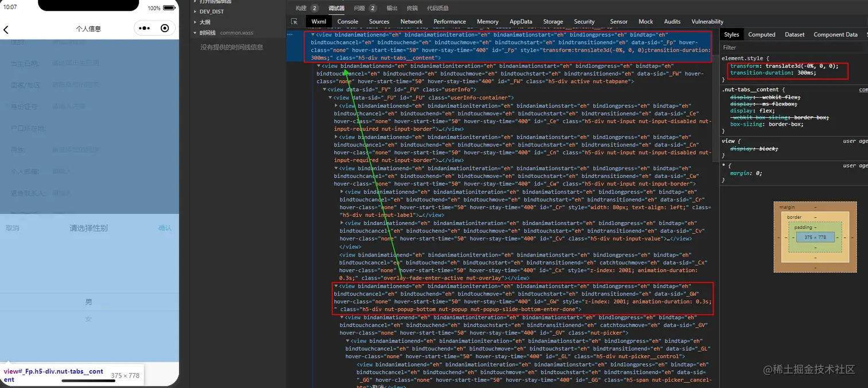The height and width of the screenshot is (388, 868).
Task: Expand the DEV_DIST folder section
Action: pos(211,11)
